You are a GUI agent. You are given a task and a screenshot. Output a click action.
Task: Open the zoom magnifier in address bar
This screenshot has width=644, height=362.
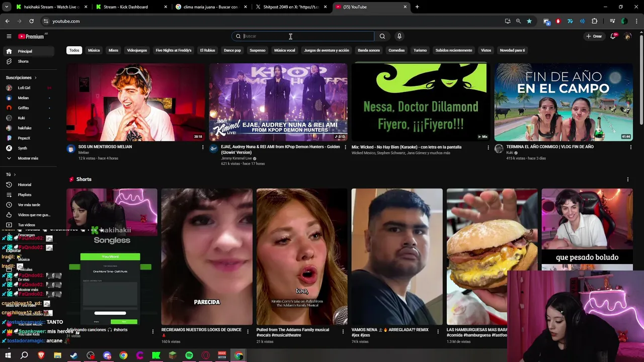(x=518, y=21)
